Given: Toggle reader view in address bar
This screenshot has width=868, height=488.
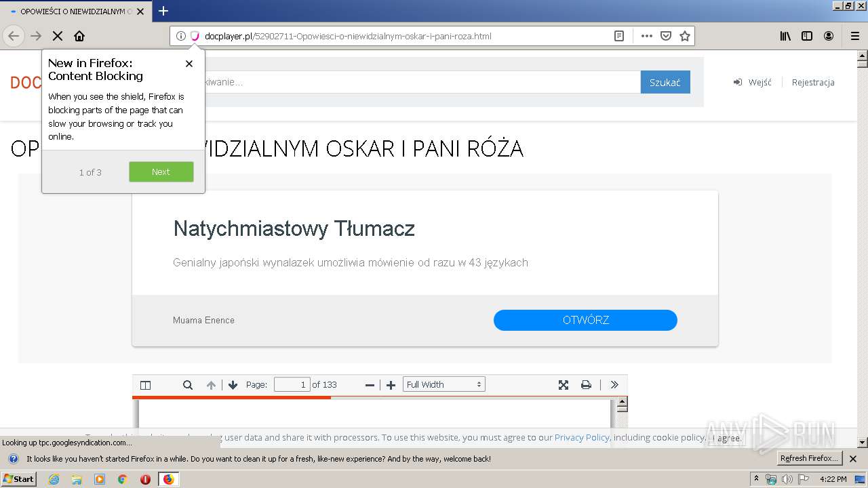Looking at the screenshot, I should [619, 36].
